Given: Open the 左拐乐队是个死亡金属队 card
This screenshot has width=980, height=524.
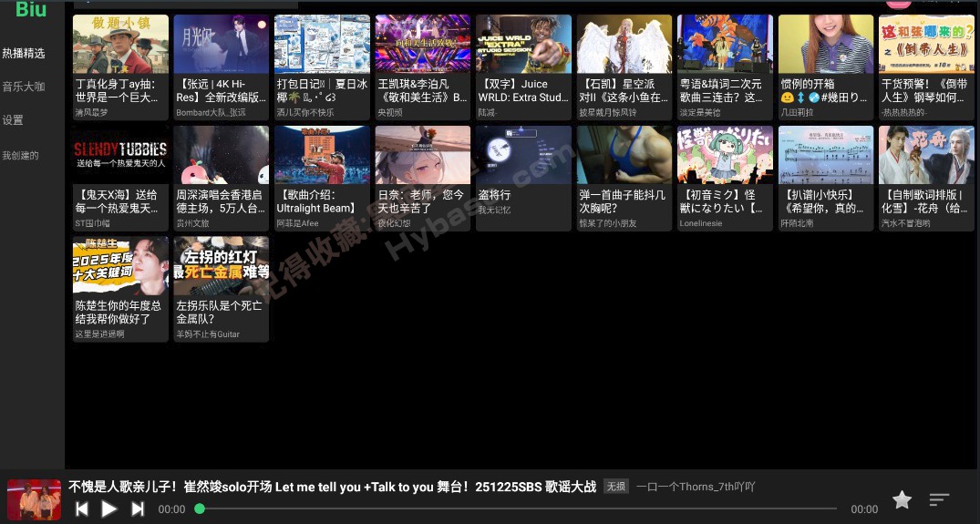Looking at the screenshot, I should pyautogui.click(x=222, y=289).
